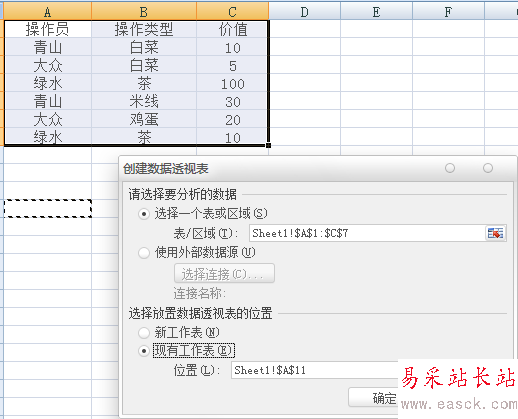518x419 pixels.
Task: Select column E header
Action: (376, 12)
